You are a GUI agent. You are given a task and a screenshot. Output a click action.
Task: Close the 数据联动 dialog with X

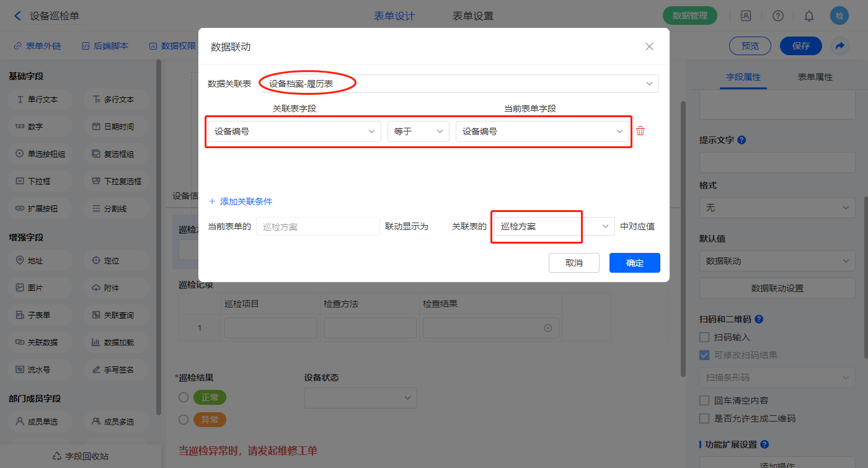pyautogui.click(x=649, y=46)
